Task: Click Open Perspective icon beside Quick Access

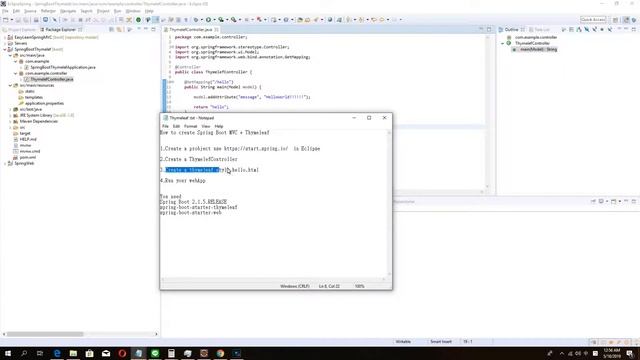Action: (615, 20)
